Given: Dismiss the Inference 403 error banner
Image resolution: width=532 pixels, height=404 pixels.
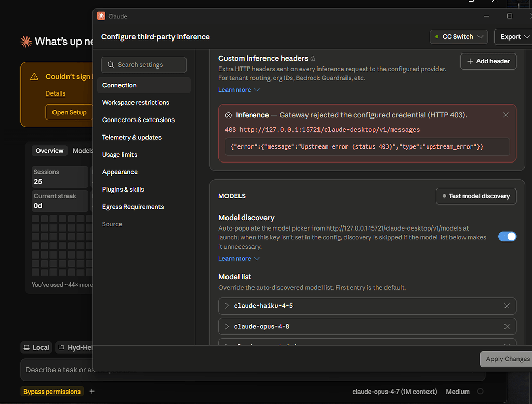Looking at the screenshot, I should [506, 115].
